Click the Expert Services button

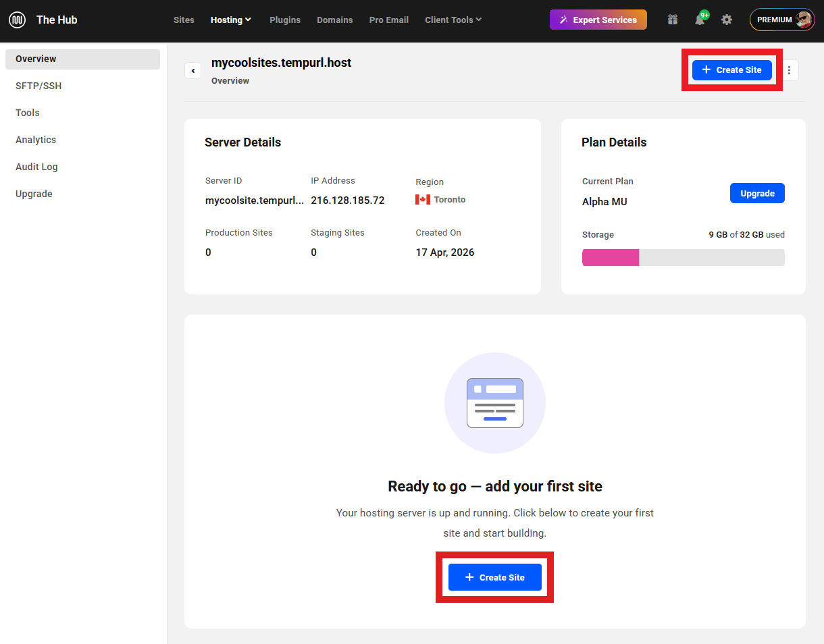tap(598, 20)
